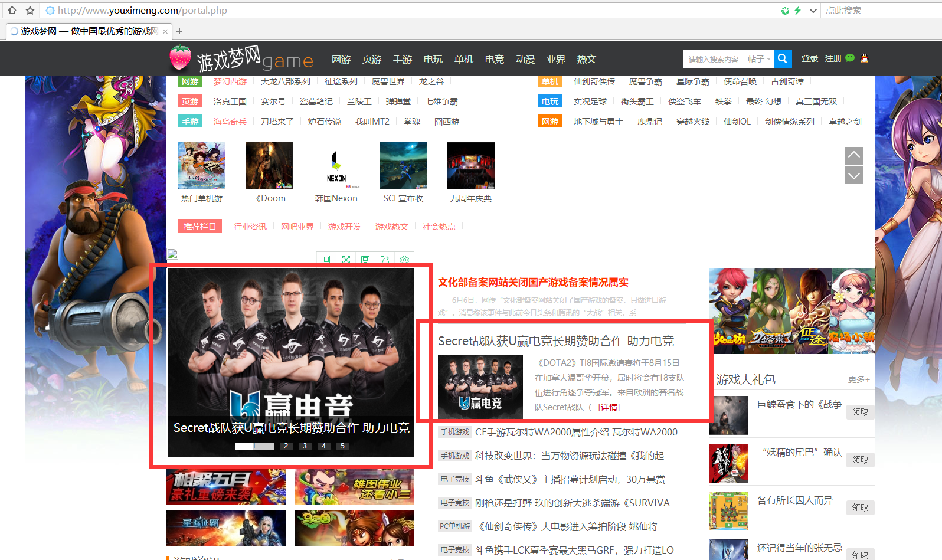Open the SCE宣布收 thumbnail

tap(404, 166)
